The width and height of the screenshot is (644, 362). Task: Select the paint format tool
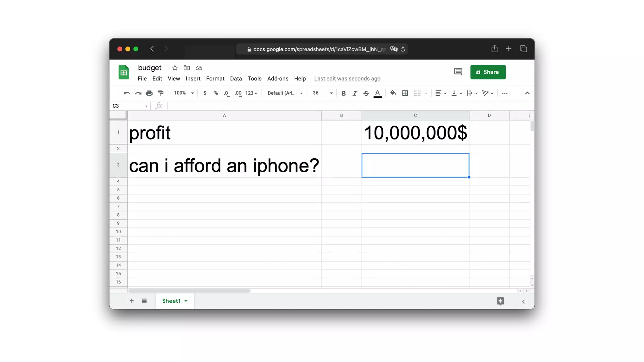[x=161, y=93]
